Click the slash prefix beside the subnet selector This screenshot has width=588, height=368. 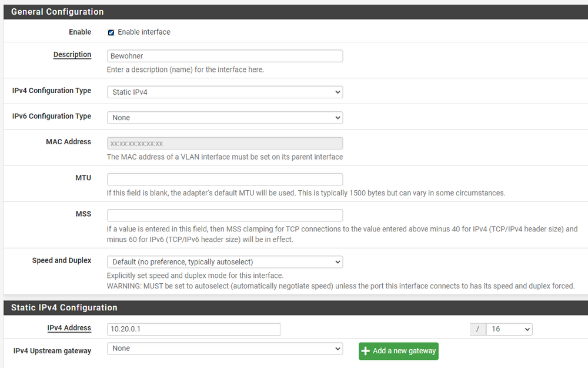(478, 329)
